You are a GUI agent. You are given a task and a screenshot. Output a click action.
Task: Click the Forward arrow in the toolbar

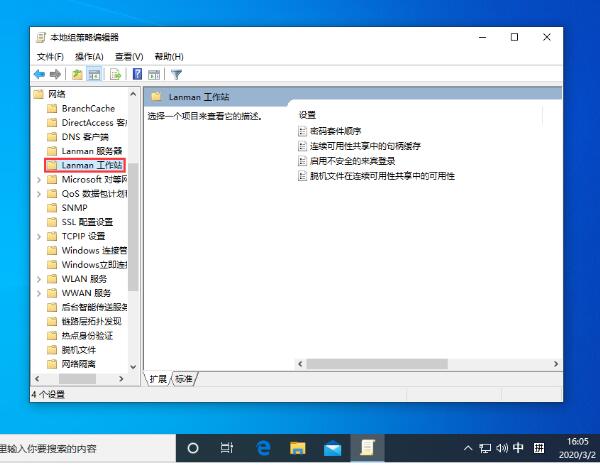(x=55, y=74)
